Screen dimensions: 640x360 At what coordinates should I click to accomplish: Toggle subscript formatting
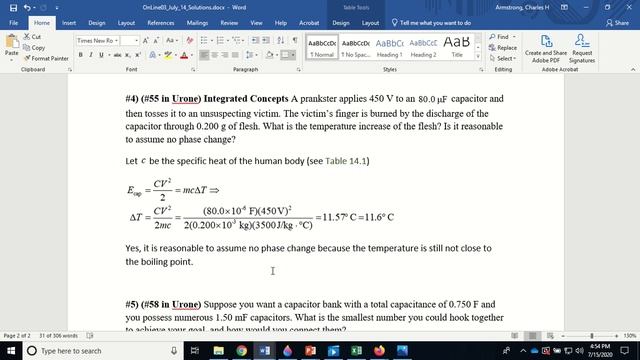click(x=128, y=55)
